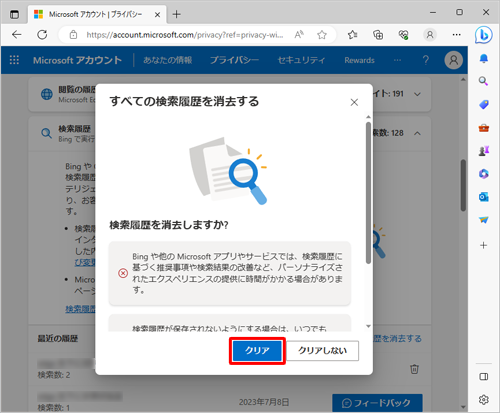Open a new browser tab
This screenshot has width=500, height=413.
click(176, 14)
